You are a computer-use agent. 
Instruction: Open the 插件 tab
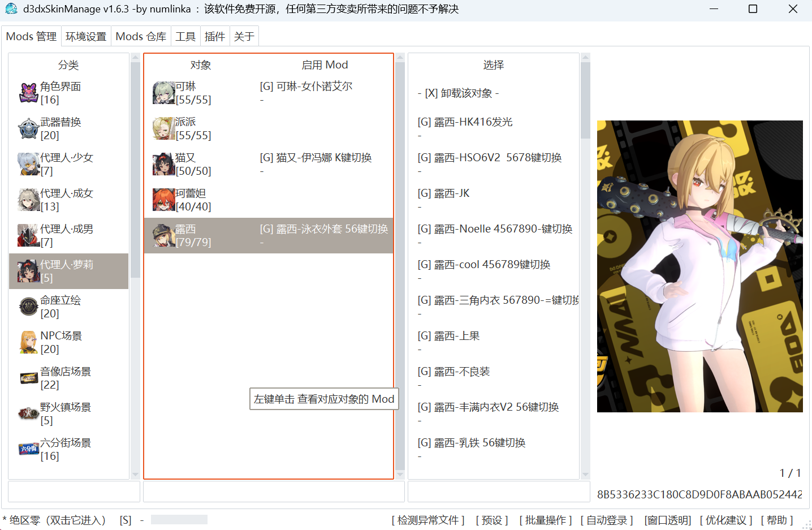pos(215,36)
